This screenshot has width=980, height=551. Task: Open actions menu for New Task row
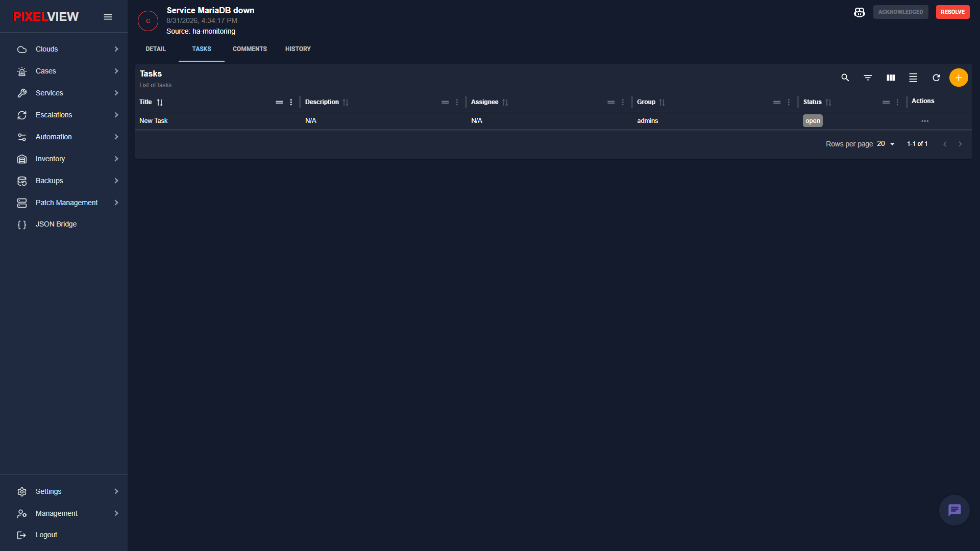925,121
